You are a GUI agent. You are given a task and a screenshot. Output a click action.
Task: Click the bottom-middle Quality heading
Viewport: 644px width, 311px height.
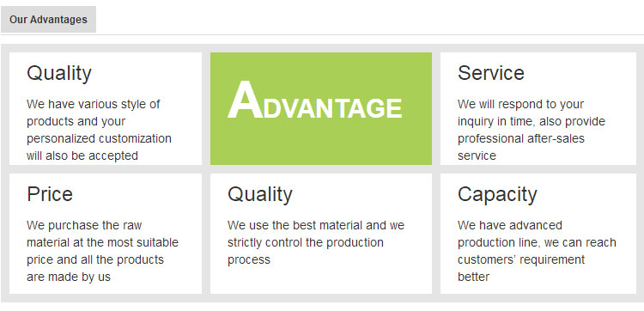(260, 195)
